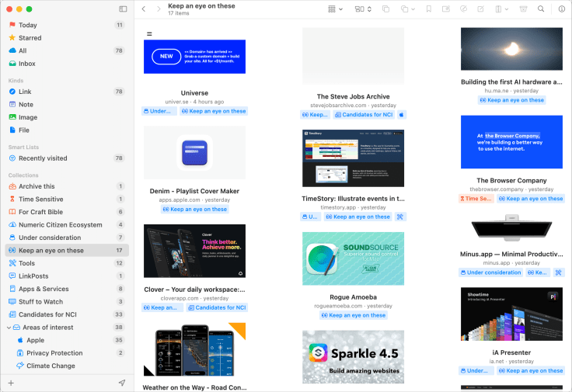Screen dimensions: 572x392
Task: Open the actions dropdown in the toolbar
Action: [x=501, y=9]
